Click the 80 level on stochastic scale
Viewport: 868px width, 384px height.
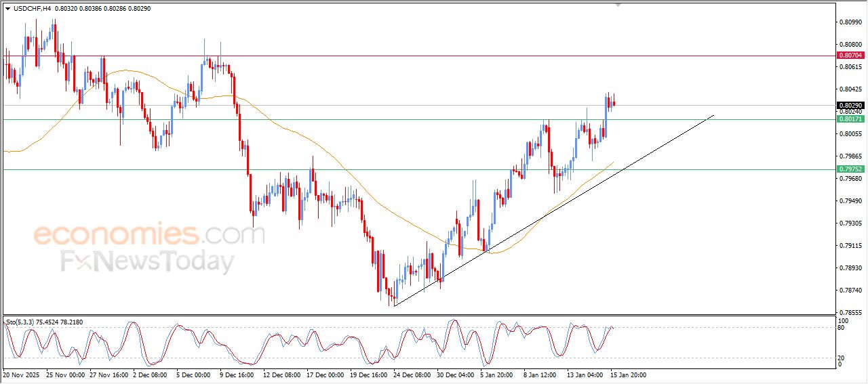pos(842,328)
